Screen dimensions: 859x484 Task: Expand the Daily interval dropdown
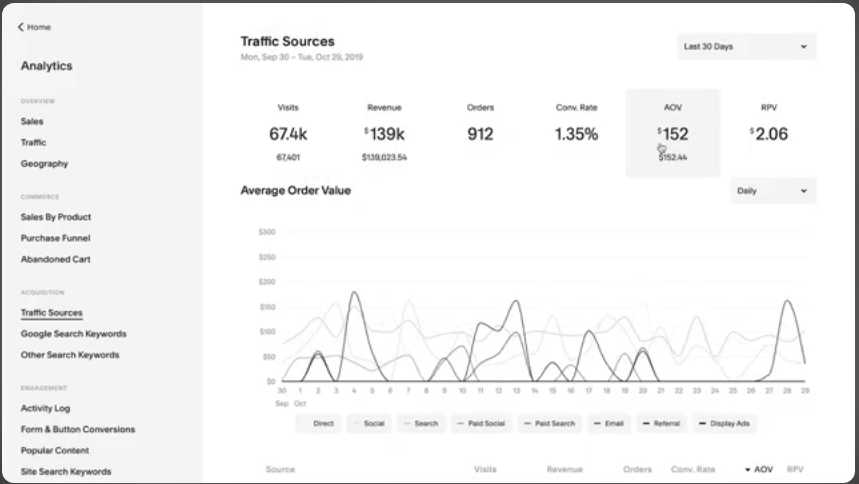(x=772, y=190)
